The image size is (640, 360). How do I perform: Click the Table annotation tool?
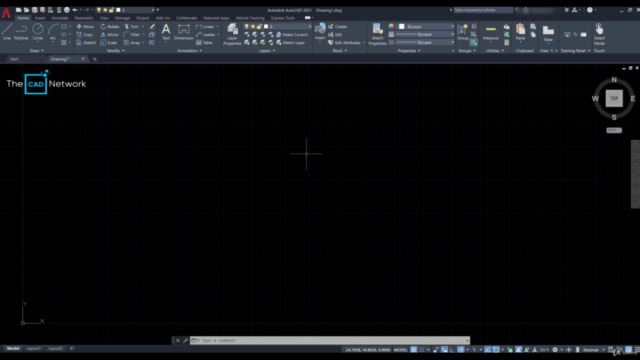pyautogui.click(x=204, y=42)
